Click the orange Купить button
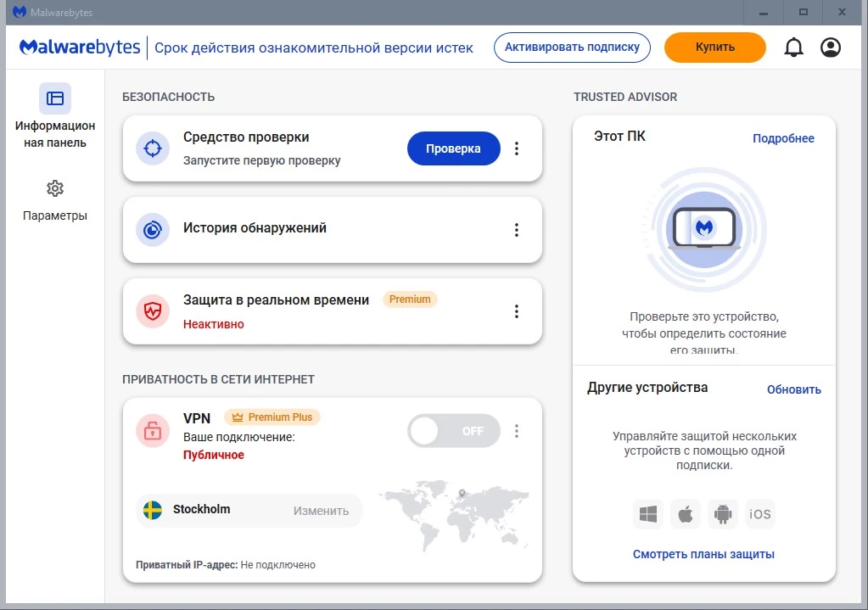 [x=714, y=48]
